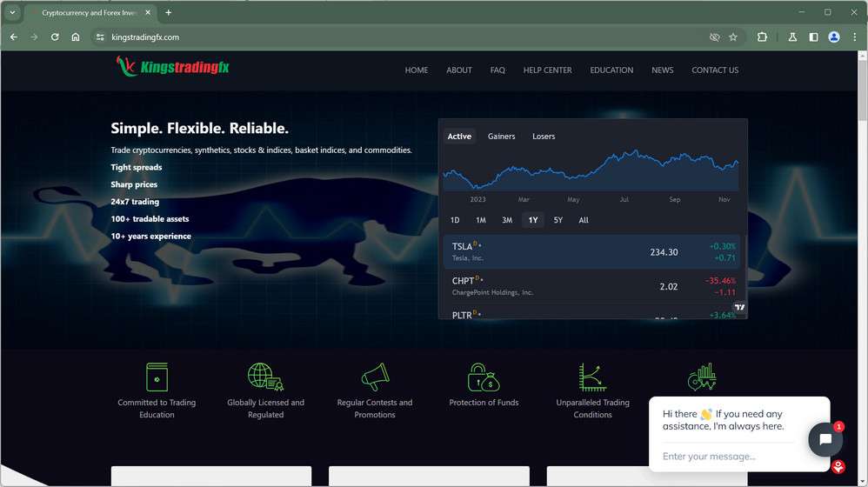Open the EDUCATION menu item
This screenshot has width=868, height=487.
coord(611,70)
